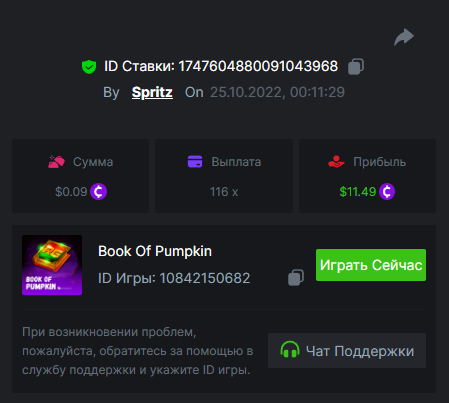Click the red Прибыль hand icon
The width and height of the screenshot is (449, 403).
click(336, 162)
